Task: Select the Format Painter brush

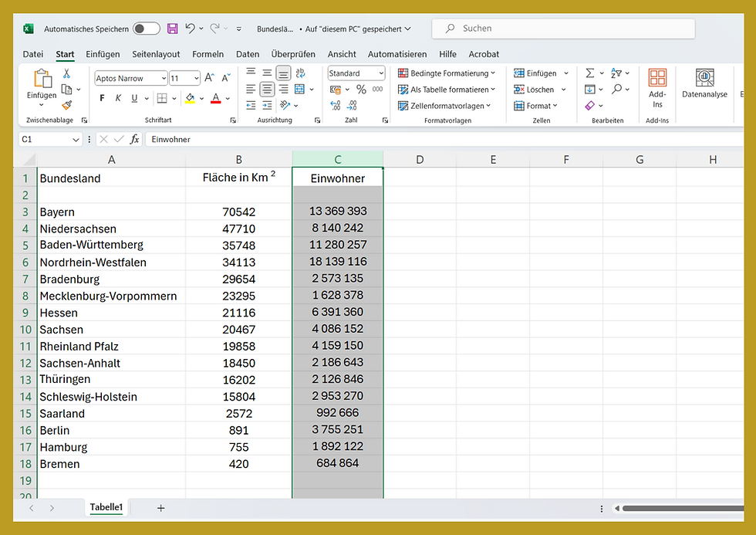Action: tap(67, 105)
